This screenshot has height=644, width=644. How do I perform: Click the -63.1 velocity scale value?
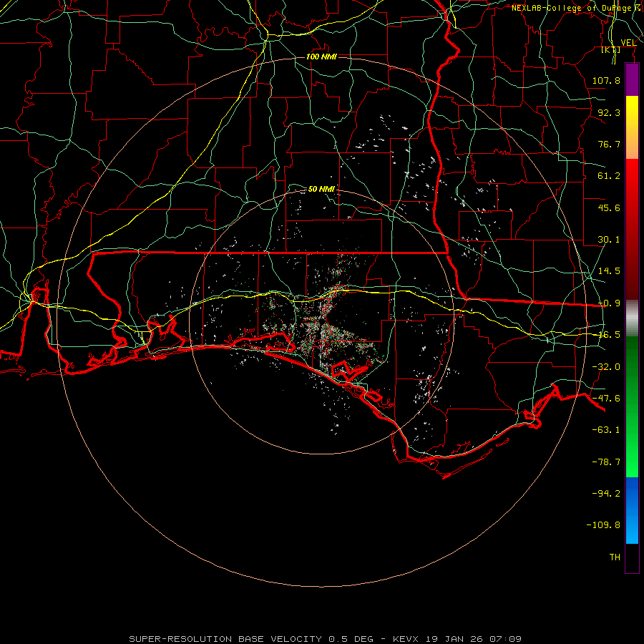[x=606, y=430]
